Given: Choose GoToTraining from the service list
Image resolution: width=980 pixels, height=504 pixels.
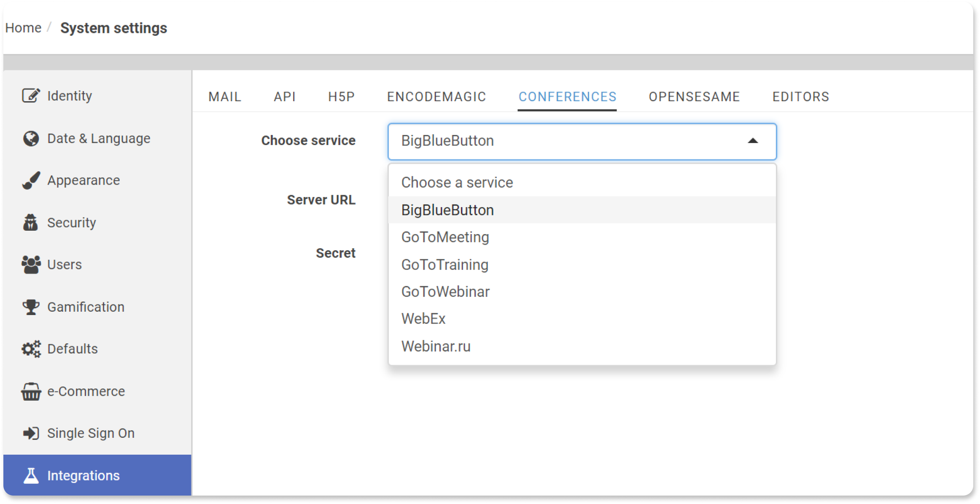Looking at the screenshot, I should 582,264.
